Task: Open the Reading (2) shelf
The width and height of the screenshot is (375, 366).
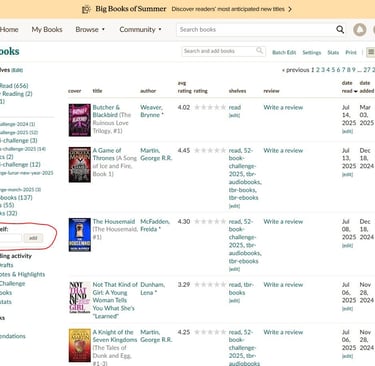Action: (x=17, y=94)
